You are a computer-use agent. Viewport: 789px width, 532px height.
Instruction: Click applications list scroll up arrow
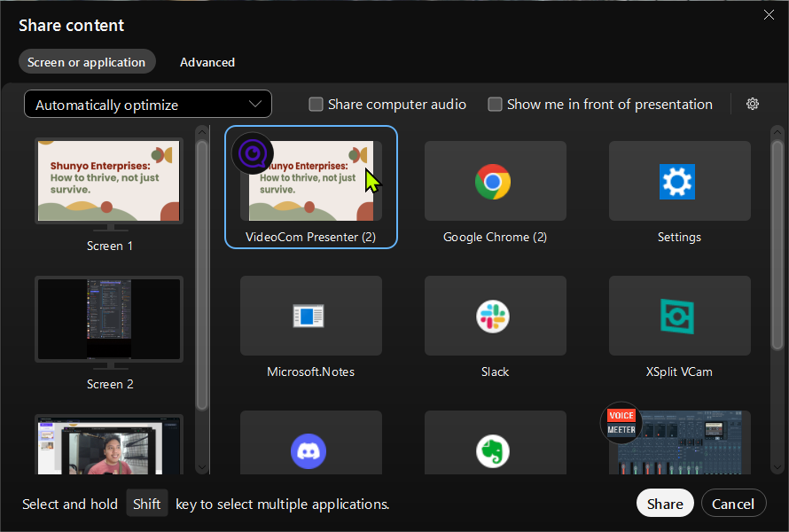777,132
